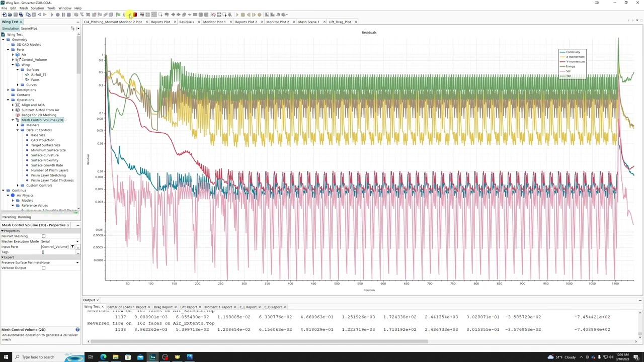This screenshot has width=644, height=362.
Task: Click the Energy legend entry
Action: [x=568, y=66]
